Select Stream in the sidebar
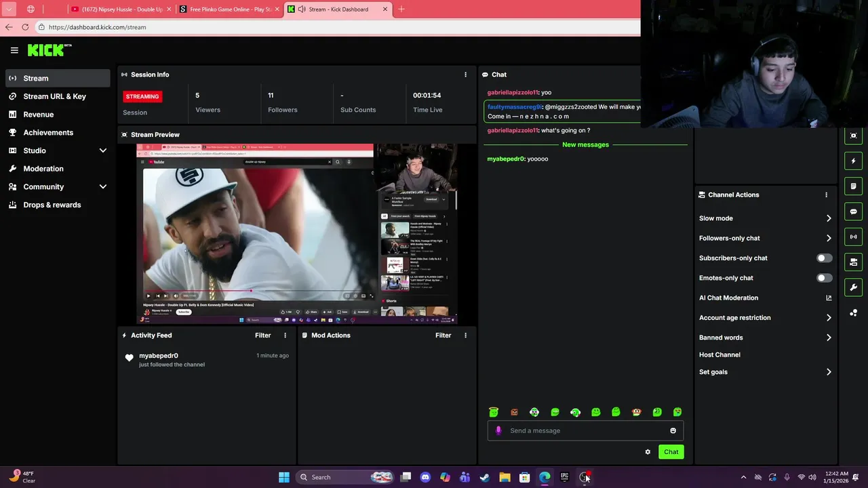Image resolution: width=868 pixels, height=488 pixels. pyautogui.click(x=58, y=78)
